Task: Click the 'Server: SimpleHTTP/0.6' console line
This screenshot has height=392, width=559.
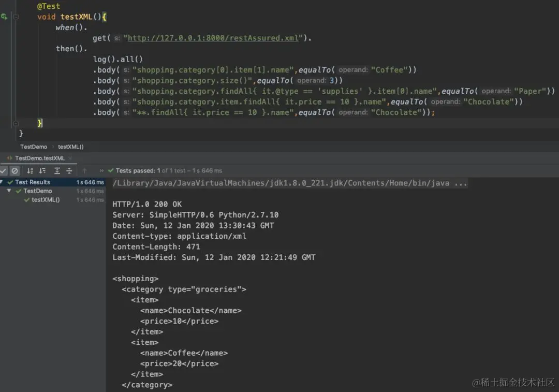Action: (x=195, y=215)
